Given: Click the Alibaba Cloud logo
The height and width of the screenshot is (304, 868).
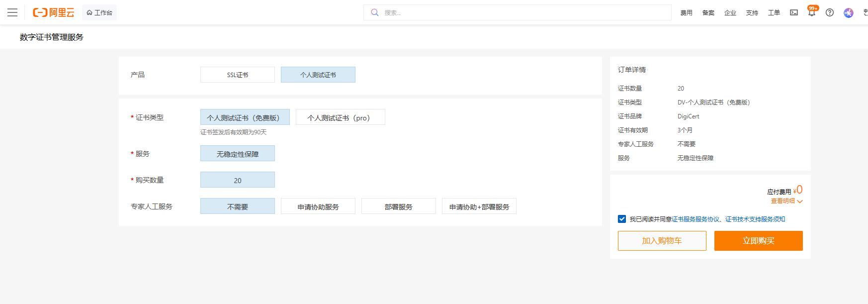Looking at the screenshot, I should pos(53,12).
